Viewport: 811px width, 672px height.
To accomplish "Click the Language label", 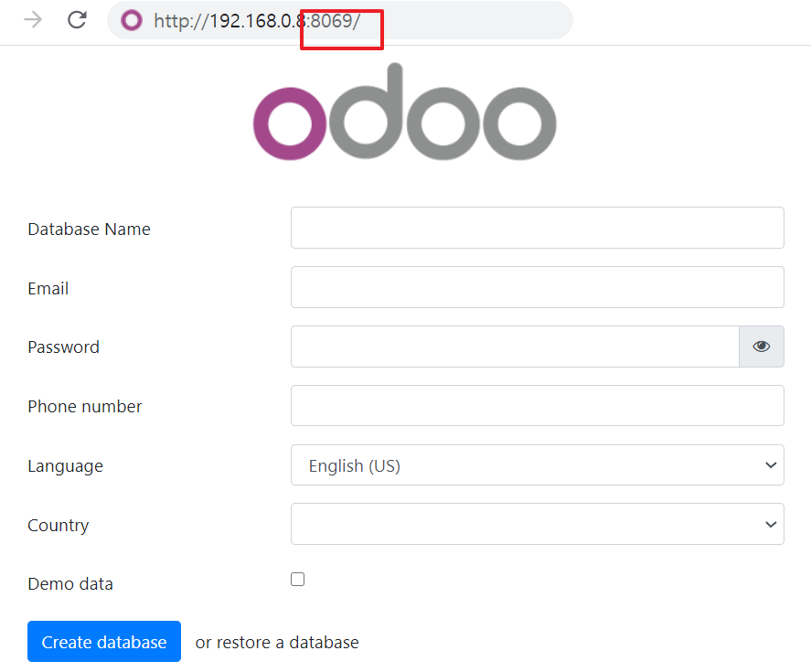I will point(65,466).
